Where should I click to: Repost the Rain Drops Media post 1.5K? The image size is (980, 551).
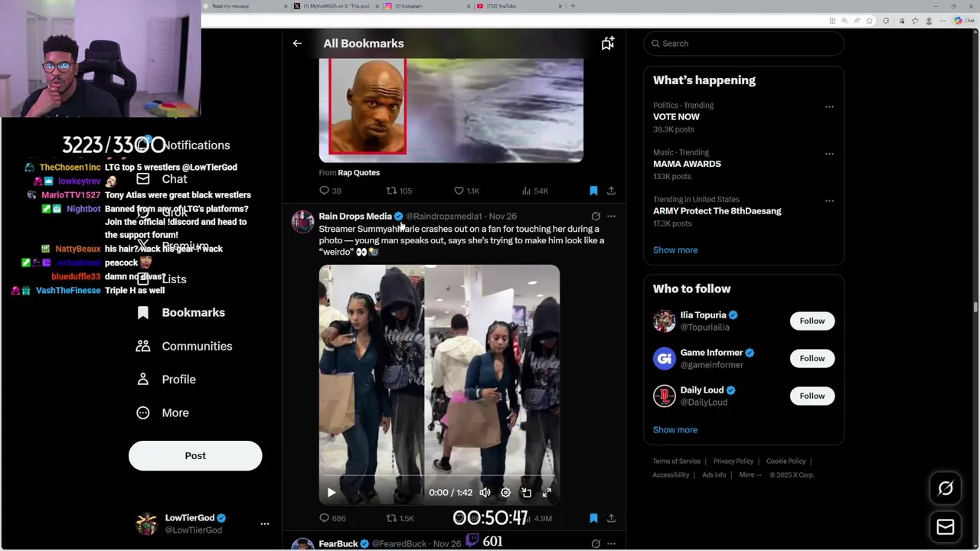400,518
